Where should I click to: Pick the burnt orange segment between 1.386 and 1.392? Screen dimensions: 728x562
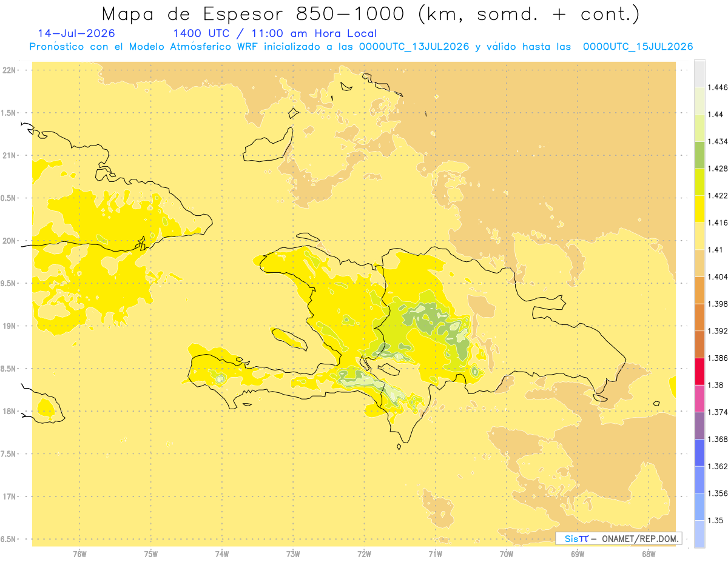tap(699, 344)
